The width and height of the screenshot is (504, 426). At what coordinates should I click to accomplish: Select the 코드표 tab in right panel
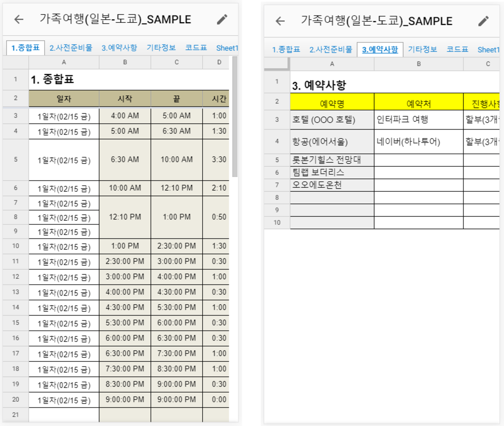(457, 49)
